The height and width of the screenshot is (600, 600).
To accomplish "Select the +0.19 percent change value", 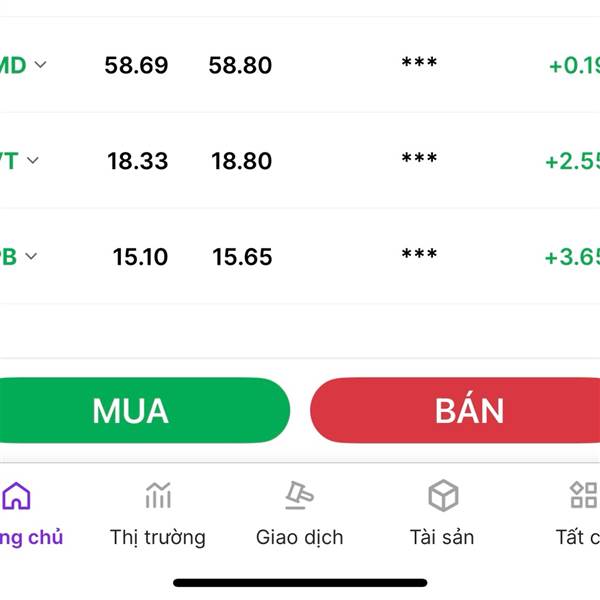I will point(574,65).
